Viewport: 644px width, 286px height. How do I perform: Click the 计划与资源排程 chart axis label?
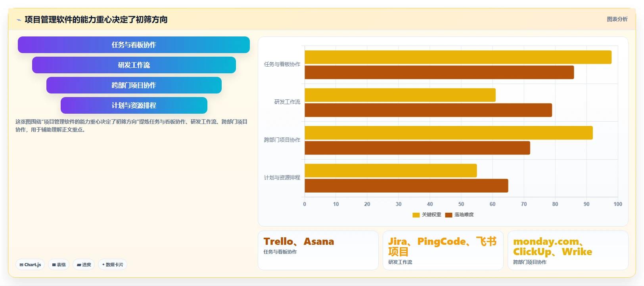[282, 177]
